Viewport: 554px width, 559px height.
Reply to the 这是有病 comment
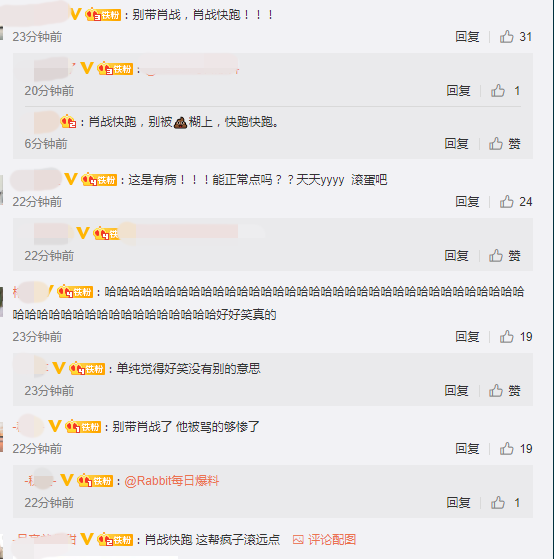(x=467, y=202)
